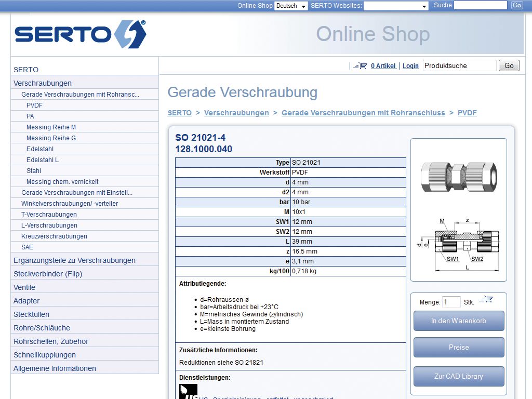532x399 pixels.
Task: Go to the Ventile category
Action: (24, 287)
